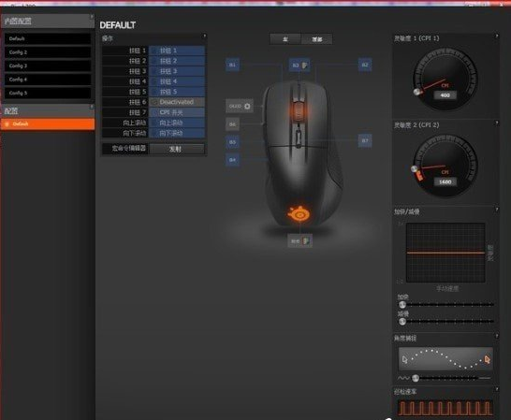Image resolution: width=511 pixels, height=420 pixels.
Task: Click the acceleration curve graph
Action: point(445,253)
